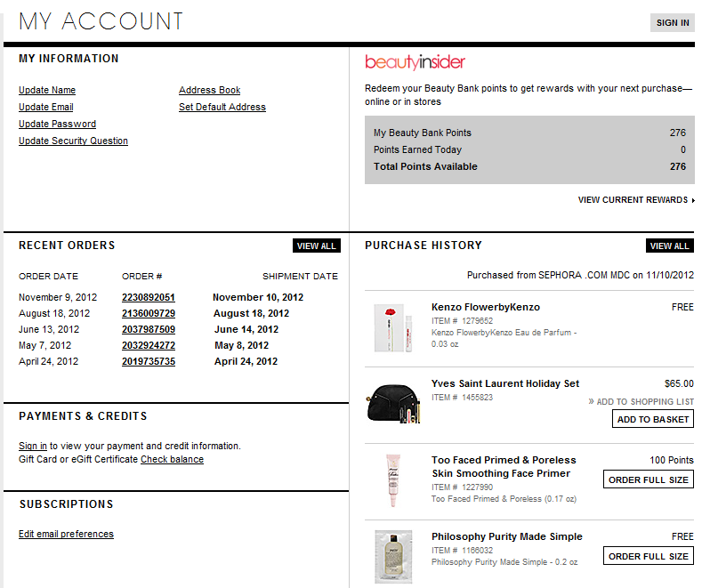Click order date August 18, 2012

tap(54, 313)
